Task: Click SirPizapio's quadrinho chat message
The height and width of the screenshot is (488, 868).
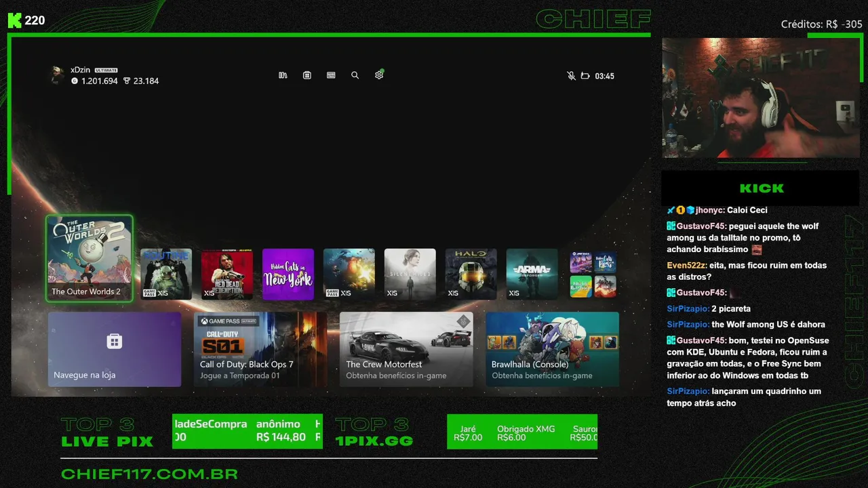Action: (744, 397)
